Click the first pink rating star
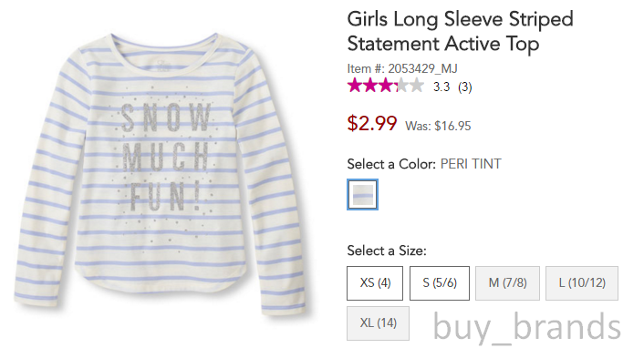This screenshot has width=644, height=348. 355,86
